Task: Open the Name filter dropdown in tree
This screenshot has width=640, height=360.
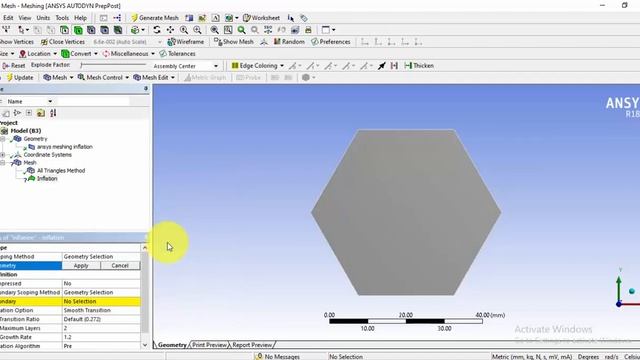Action: coord(30,101)
